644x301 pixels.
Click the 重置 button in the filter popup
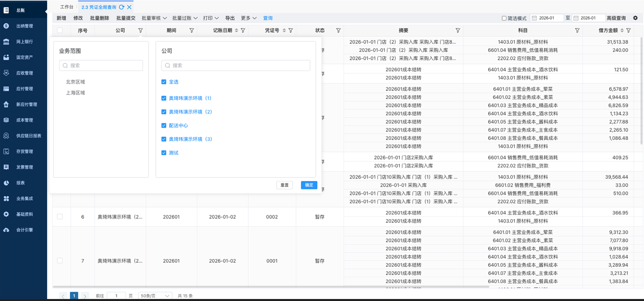point(285,185)
